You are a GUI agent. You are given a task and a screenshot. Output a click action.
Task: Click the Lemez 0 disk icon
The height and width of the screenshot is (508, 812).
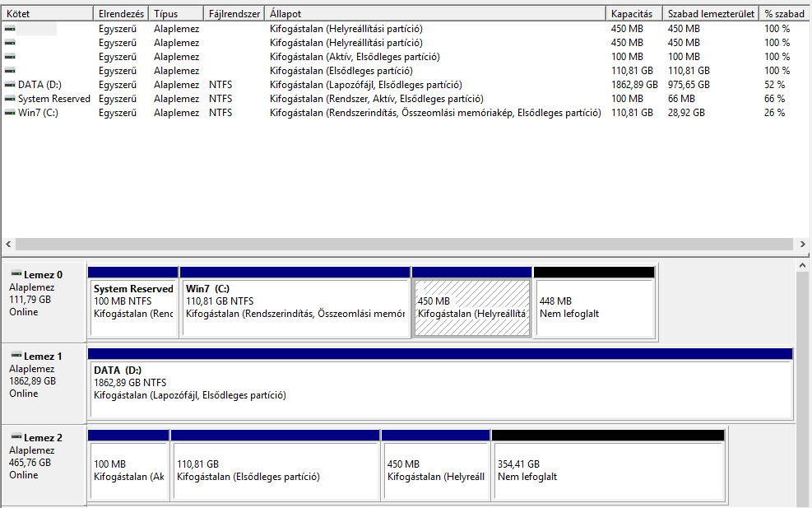coord(16,274)
